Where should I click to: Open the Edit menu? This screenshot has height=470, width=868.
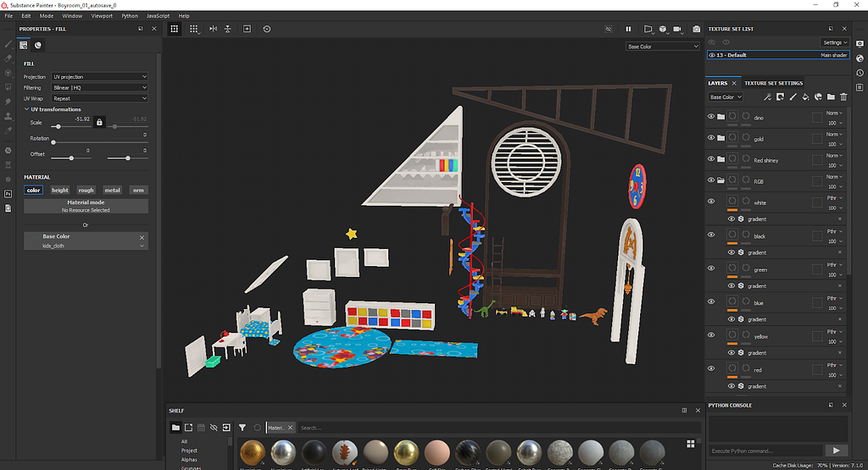(26, 16)
